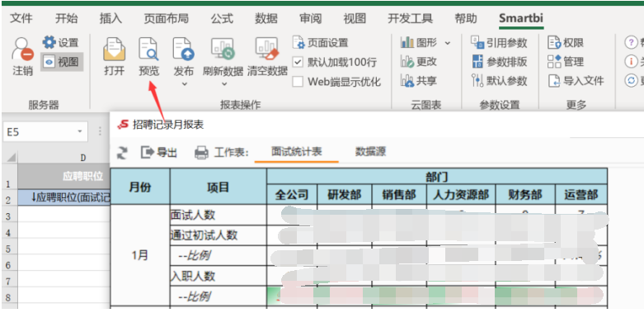Select row 5 header
This screenshot has width=644, height=313.
[8, 249]
